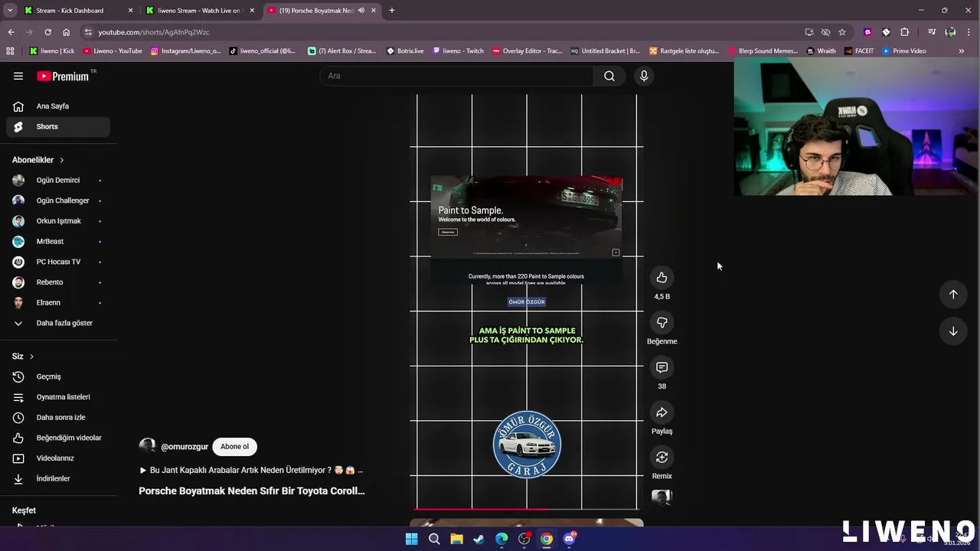Open the YouTube hamburger guide menu
This screenshot has height=551, width=980.
[x=18, y=76]
